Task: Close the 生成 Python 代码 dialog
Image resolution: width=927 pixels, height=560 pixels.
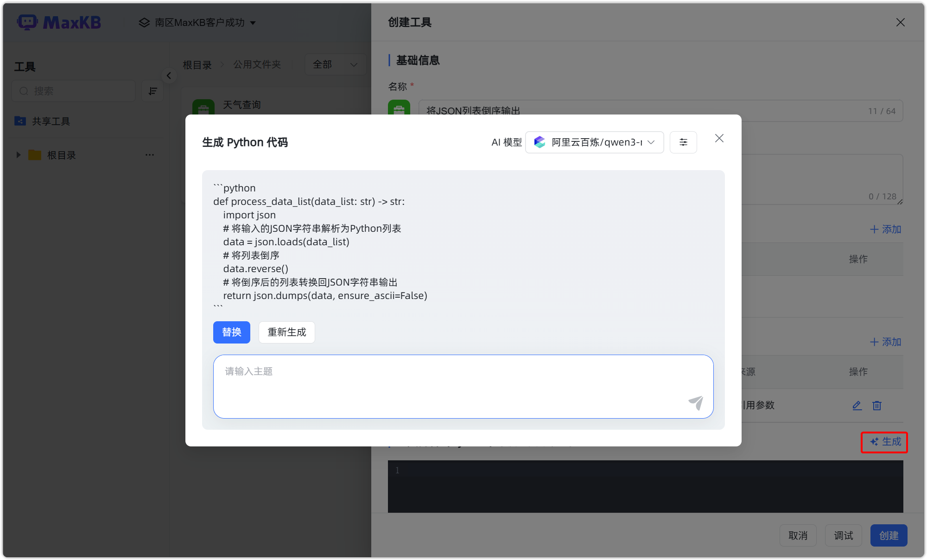Action: 719,138
